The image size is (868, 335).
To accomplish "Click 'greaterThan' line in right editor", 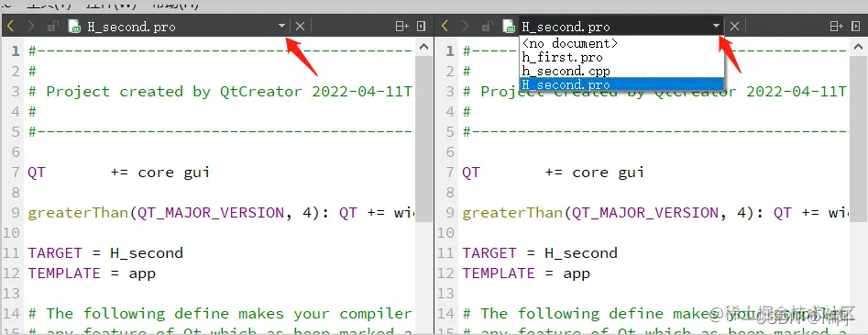I will [x=655, y=213].
